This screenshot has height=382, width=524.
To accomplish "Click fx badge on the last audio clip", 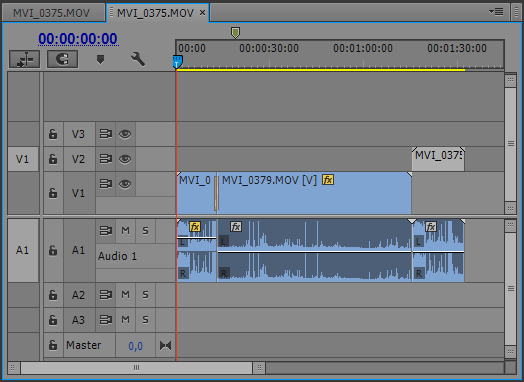I will point(431,227).
